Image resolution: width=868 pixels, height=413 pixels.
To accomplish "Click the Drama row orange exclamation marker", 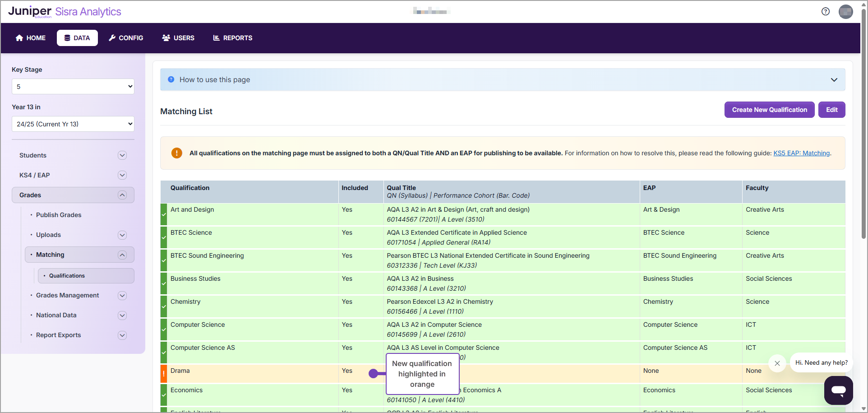I will click(x=164, y=374).
